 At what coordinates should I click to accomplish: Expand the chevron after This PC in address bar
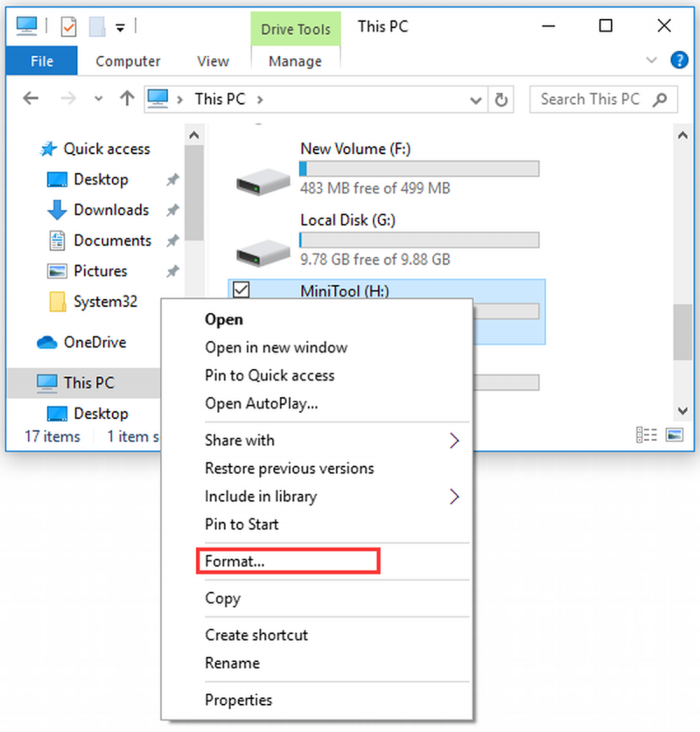[x=260, y=100]
